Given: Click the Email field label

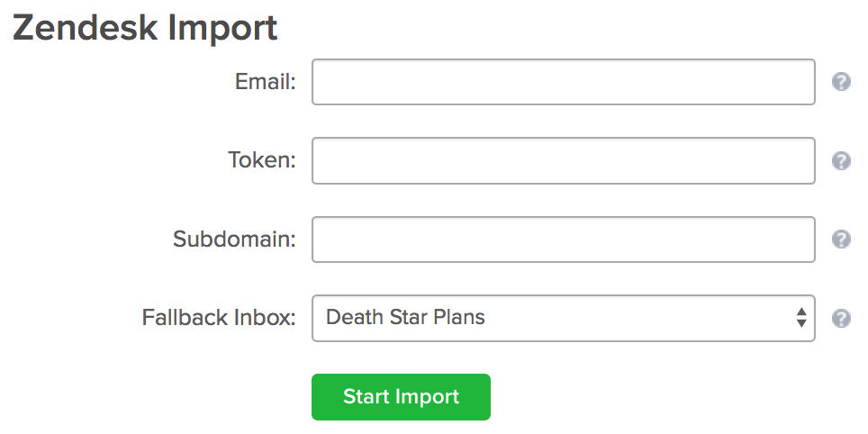Looking at the screenshot, I should 265,82.
